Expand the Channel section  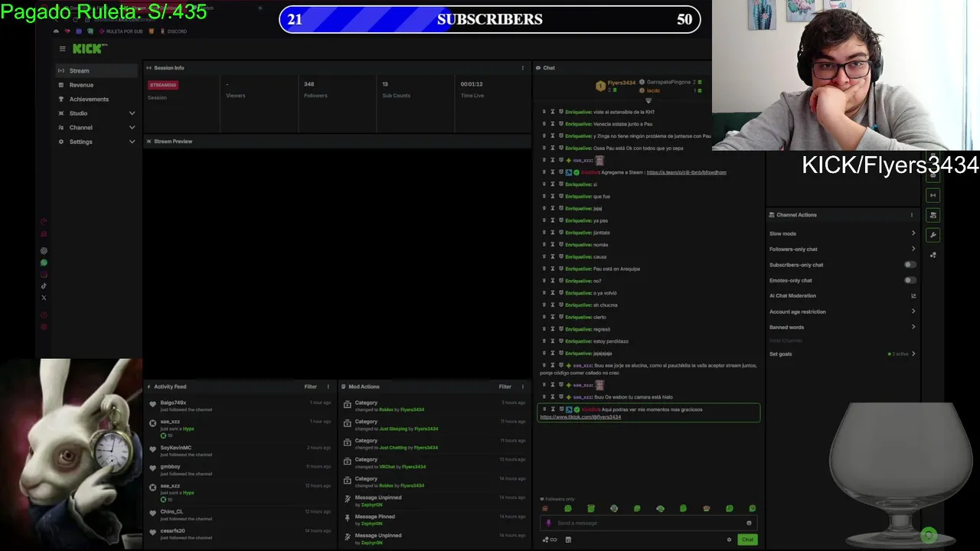coord(96,127)
